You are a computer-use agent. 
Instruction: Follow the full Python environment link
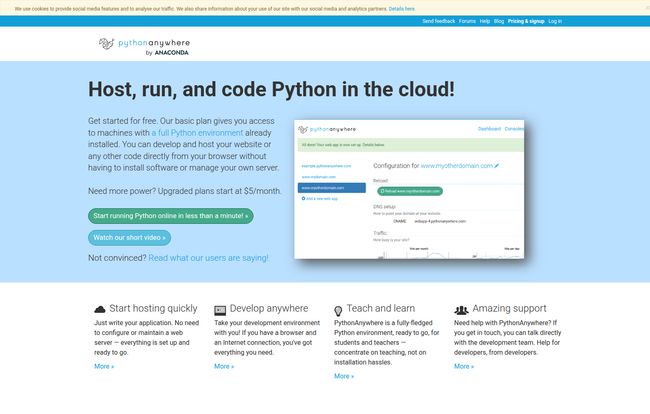197,133
